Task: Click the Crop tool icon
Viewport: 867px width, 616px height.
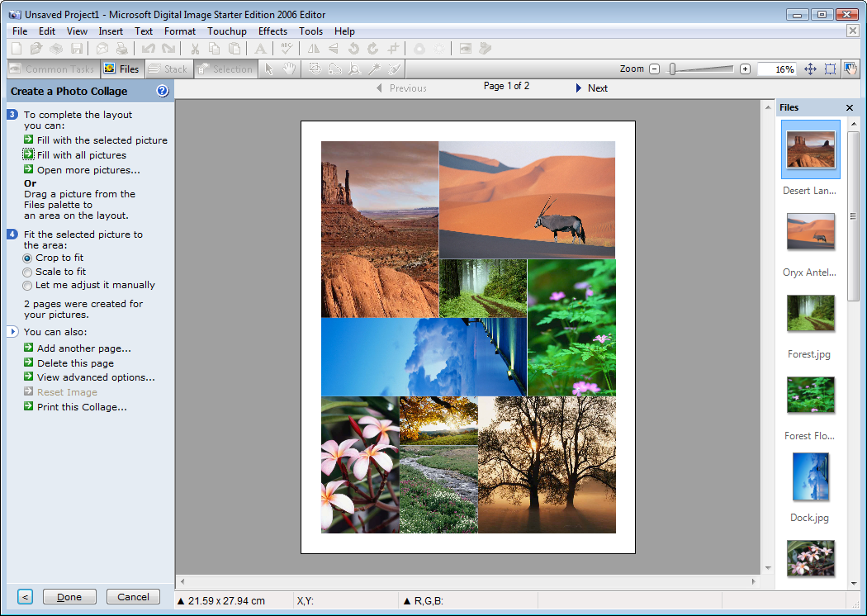Action: [x=393, y=49]
